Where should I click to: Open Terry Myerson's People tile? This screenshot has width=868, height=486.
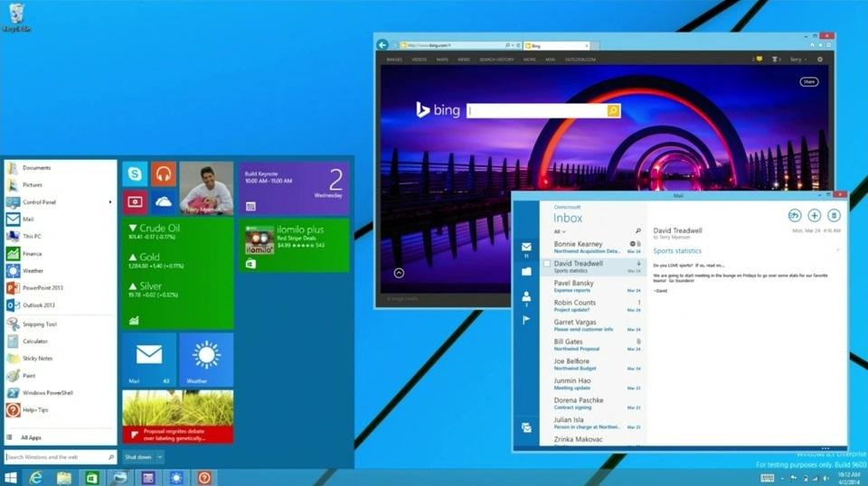coord(206,188)
